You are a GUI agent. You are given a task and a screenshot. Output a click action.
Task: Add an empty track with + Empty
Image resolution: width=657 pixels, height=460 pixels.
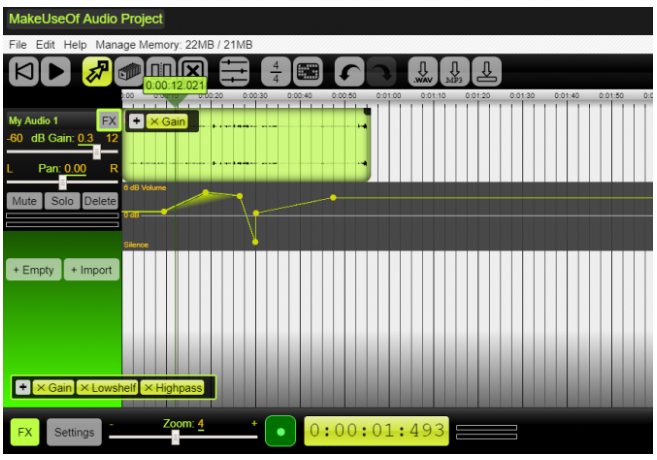pos(34,270)
